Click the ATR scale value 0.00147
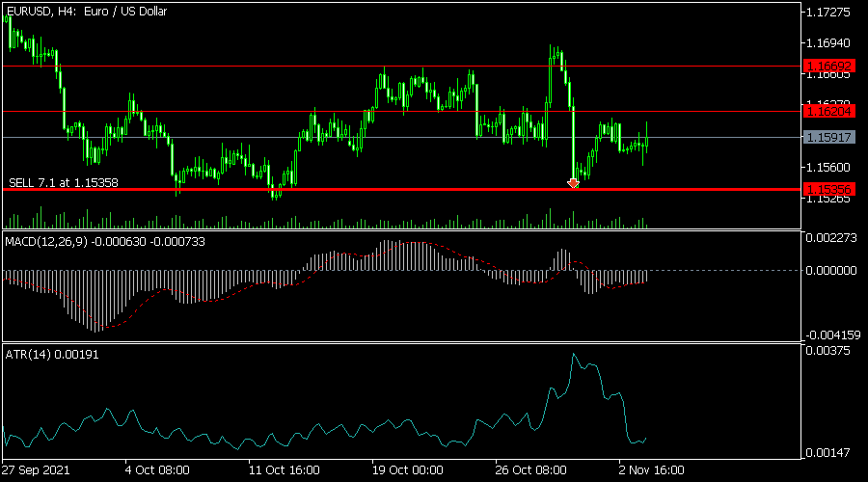868x482 pixels. click(828, 453)
